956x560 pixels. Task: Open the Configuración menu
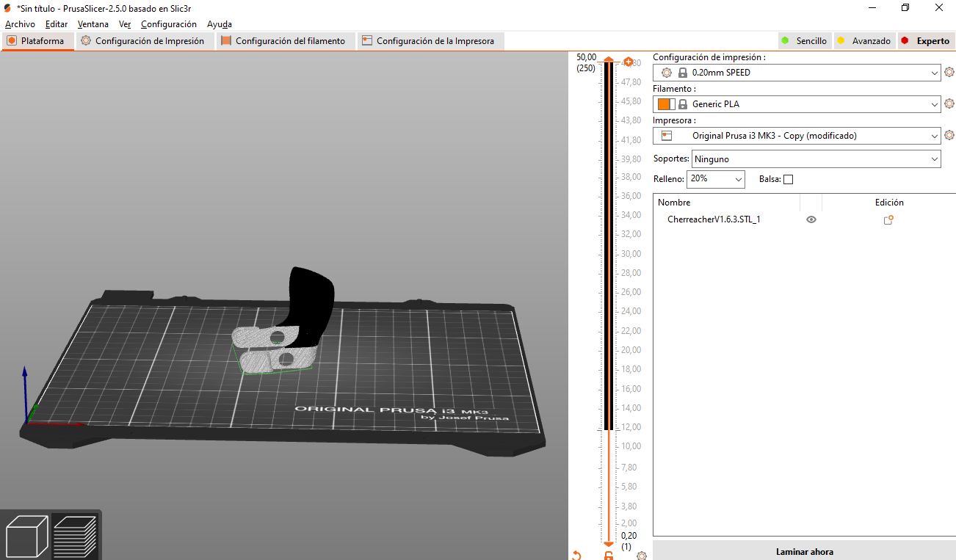click(169, 24)
